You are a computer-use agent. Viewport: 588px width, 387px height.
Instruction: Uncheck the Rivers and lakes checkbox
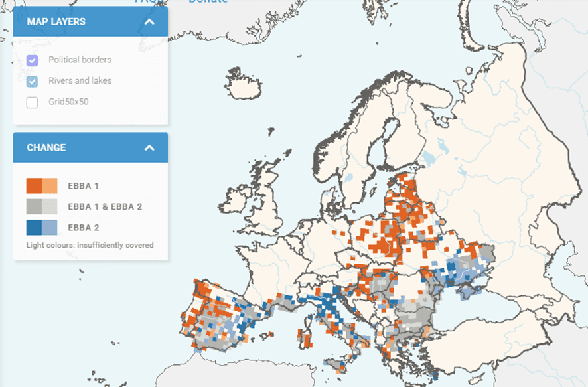[32, 82]
